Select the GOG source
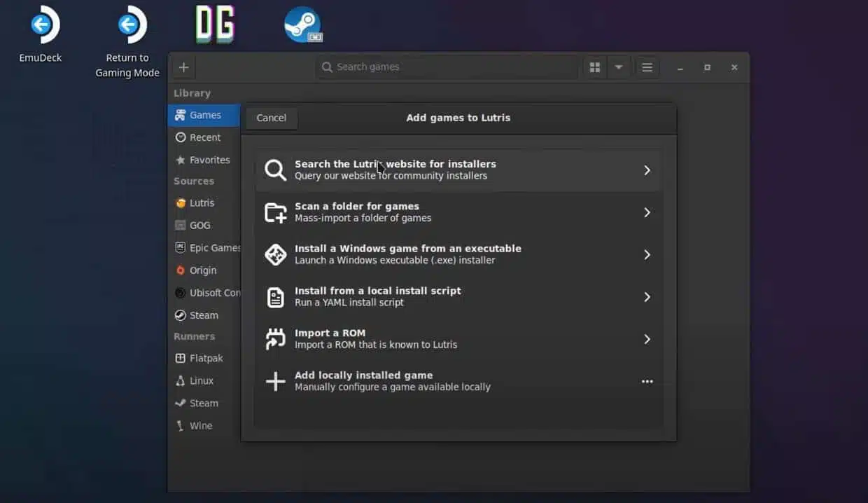 tap(204, 225)
